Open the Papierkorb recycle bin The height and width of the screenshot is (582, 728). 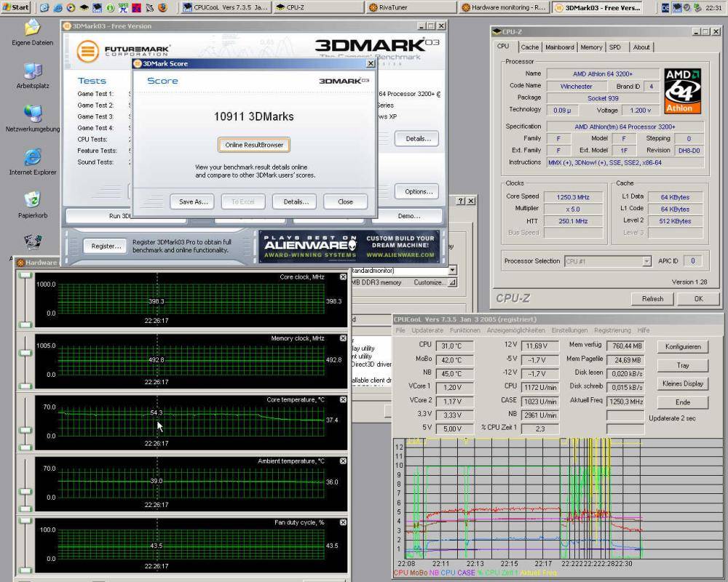33,204
